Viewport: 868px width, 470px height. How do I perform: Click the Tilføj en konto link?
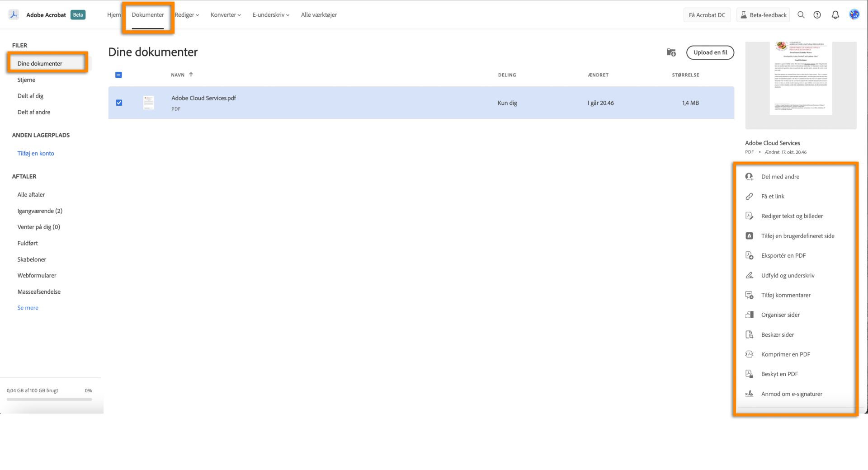[x=36, y=154]
